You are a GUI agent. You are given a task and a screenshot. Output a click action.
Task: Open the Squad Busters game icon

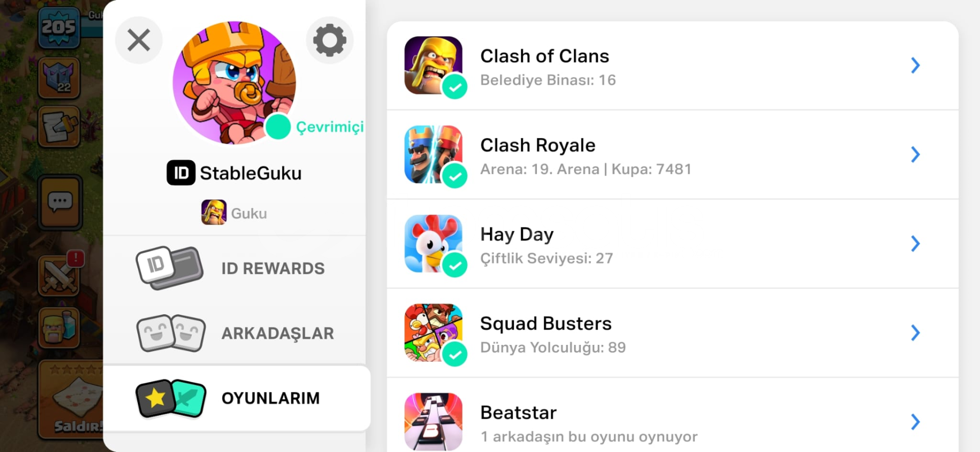pos(433,333)
